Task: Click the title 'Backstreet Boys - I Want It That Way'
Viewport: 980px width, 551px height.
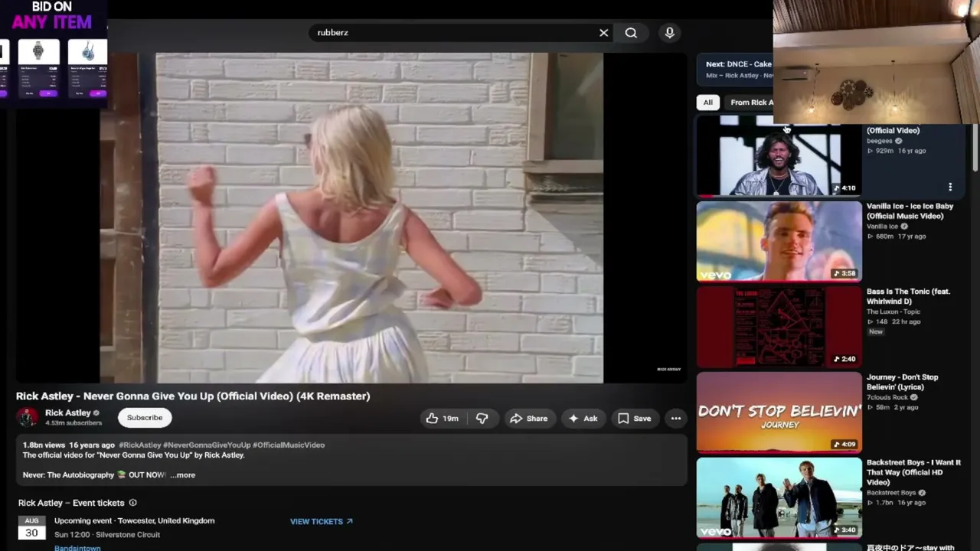Action: [x=914, y=472]
